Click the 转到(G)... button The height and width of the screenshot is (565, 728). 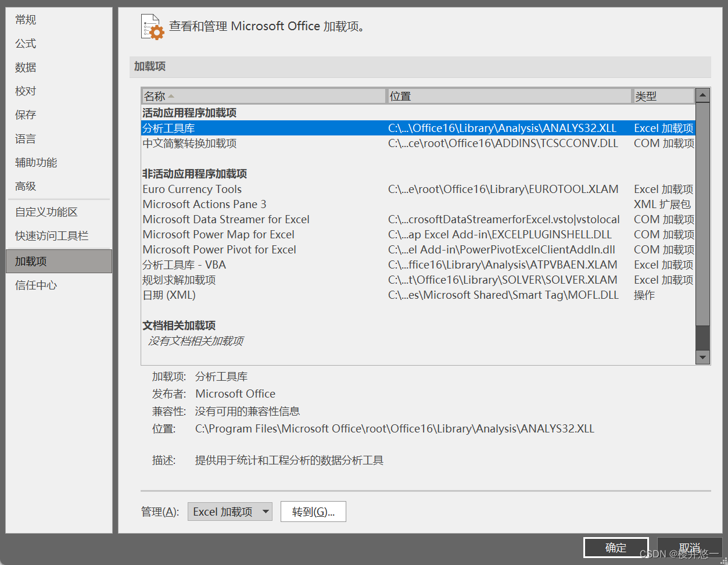pos(313,512)
